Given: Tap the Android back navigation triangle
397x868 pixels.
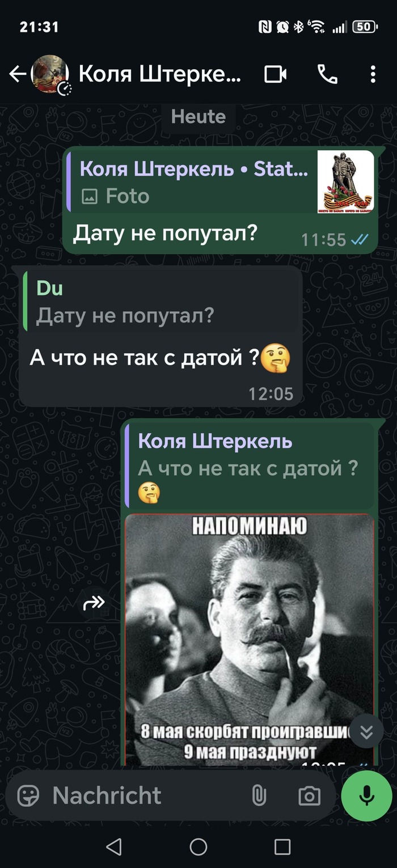Looking at the screenshot, I should pyautogui.click(x=114, y=847).
